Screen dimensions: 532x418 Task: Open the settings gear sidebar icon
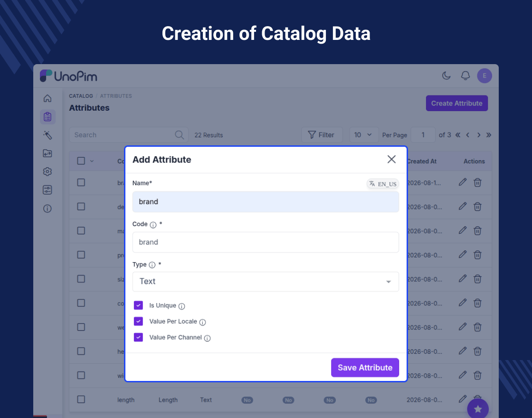(47, 171)
